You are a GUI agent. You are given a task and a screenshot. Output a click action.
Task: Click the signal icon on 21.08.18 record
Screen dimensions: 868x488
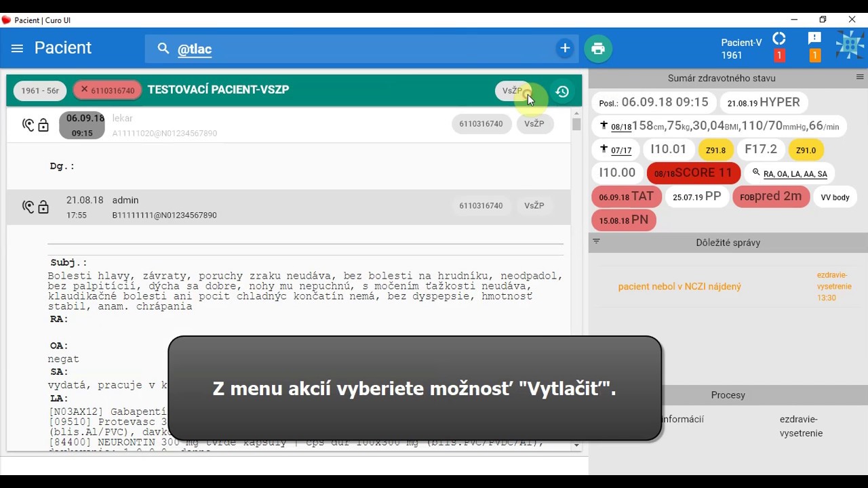pos(28,207)
